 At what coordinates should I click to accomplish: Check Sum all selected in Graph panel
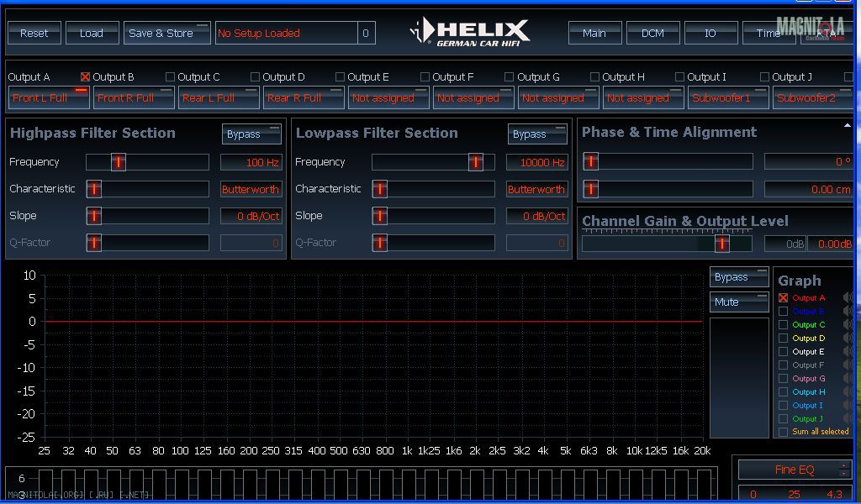pyautogui.click(x=783, y=432)
